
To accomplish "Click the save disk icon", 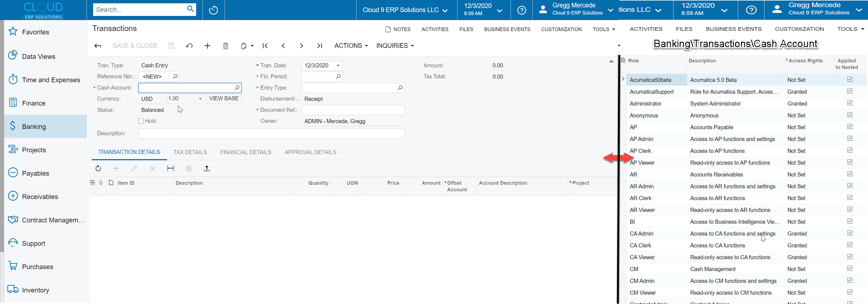I will [171, 46].
